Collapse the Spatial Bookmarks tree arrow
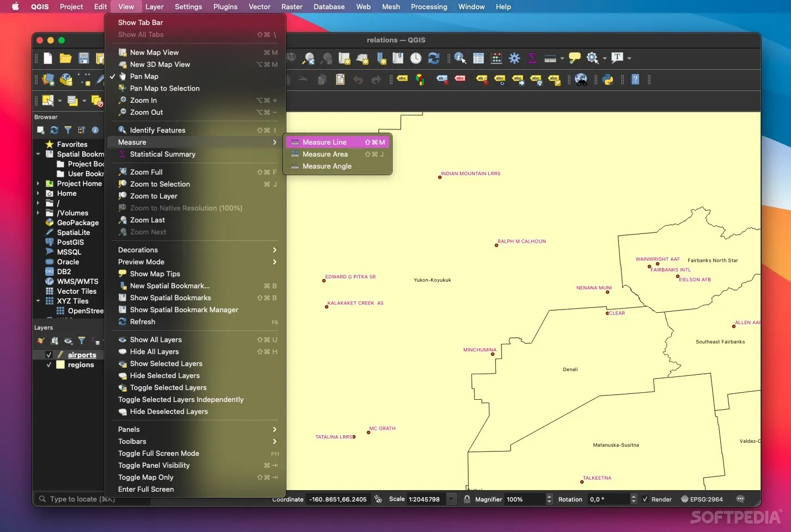Viewport: 791px width, 532px height. 38,154
